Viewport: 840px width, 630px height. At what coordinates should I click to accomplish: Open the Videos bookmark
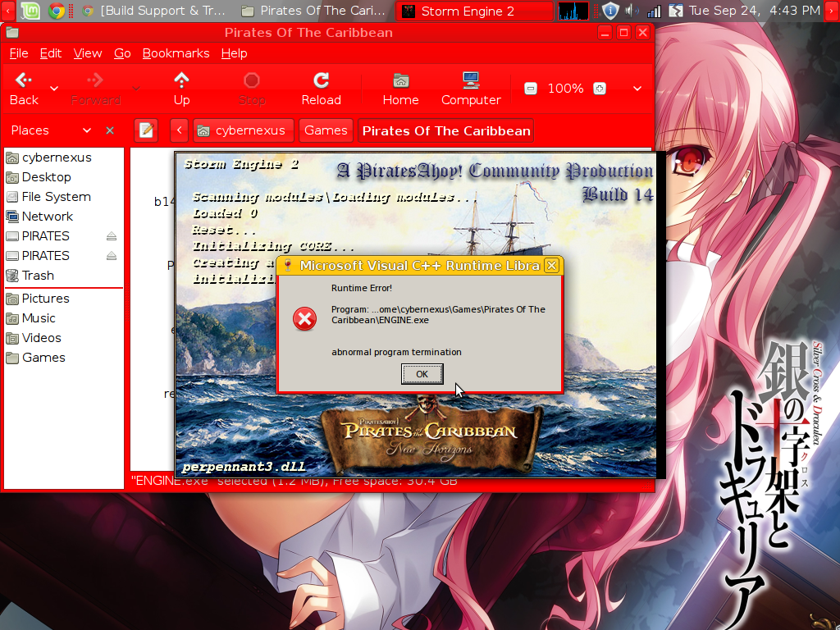[x=64, y=338]
